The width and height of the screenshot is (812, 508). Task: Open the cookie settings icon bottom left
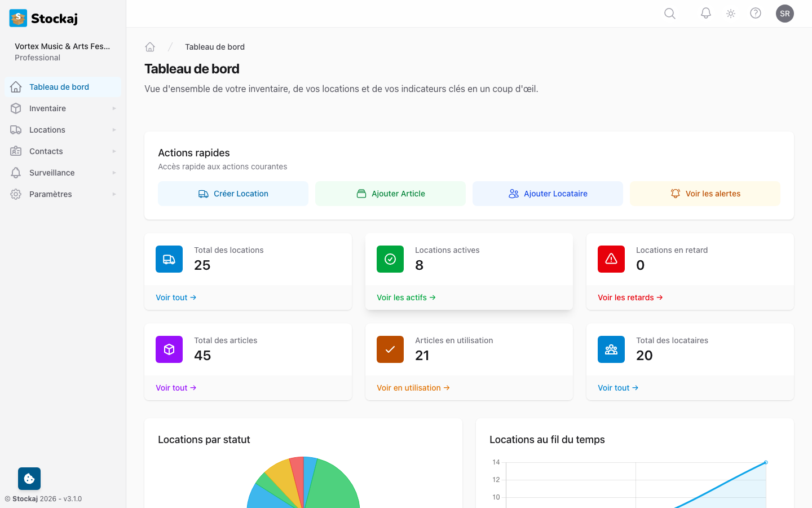click(x=29, y=478)
